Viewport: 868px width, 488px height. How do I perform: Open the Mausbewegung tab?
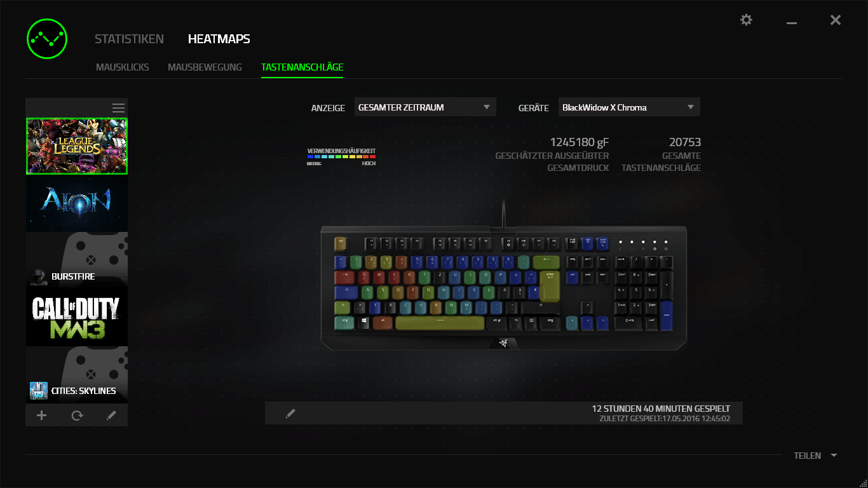tap(205, 67)
